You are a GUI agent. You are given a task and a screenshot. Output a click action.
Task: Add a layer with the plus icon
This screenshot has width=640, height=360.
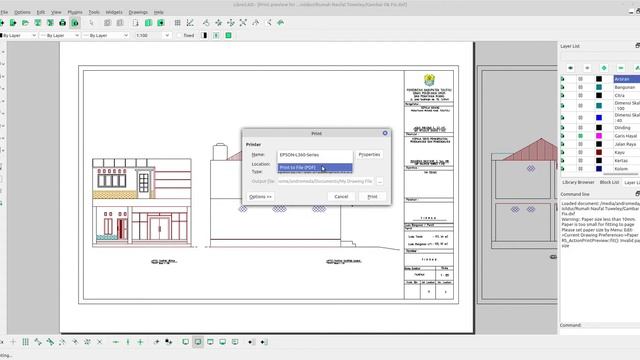(x=604, y=68)
